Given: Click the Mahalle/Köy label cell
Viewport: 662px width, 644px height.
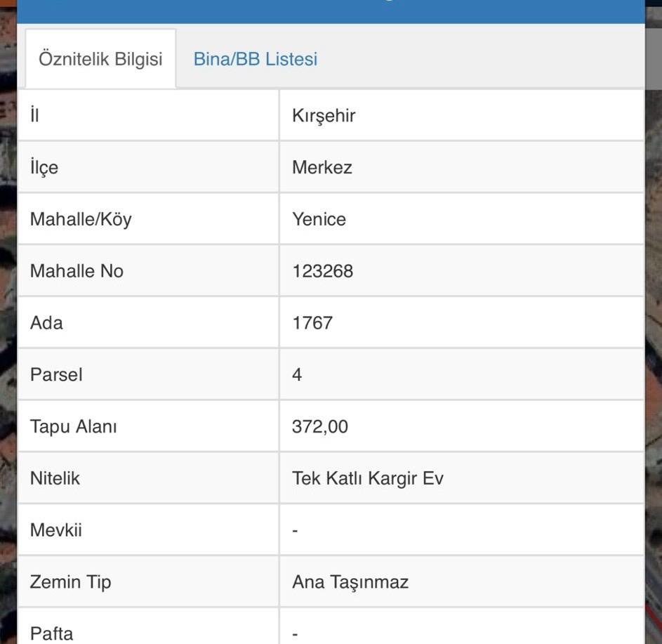Looking at the screenshot, I should click(148, 219).
